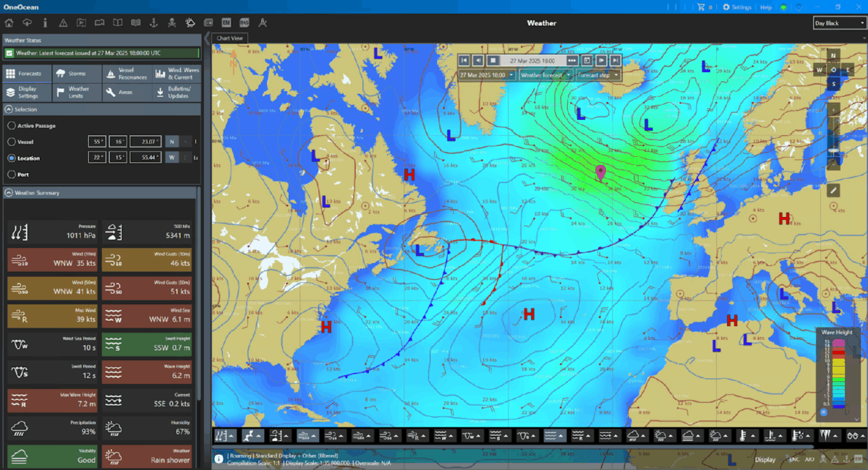Select the Active Passage radio button
868x470 pixels.
tap(12, 126)
